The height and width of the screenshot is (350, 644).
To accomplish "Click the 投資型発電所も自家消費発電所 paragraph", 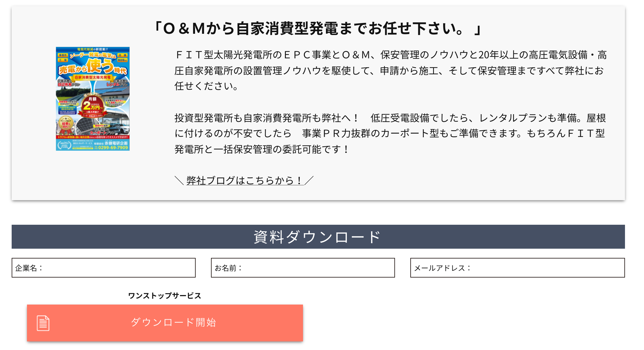I will click(x=390, y=134).
